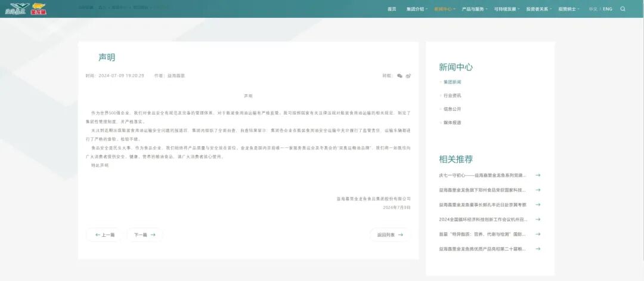Screen dimensions: 644x281
Task: Click author label 作者：益海嘉里
Action: click(169, 76)
